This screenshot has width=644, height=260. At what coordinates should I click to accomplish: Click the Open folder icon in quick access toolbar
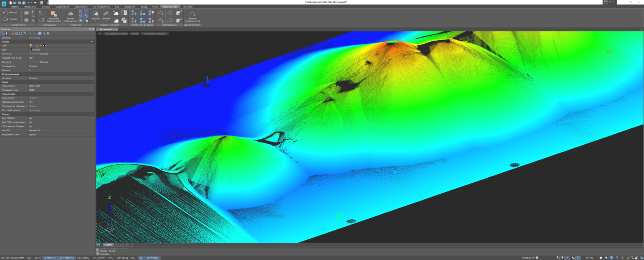[x=15, y=3]
